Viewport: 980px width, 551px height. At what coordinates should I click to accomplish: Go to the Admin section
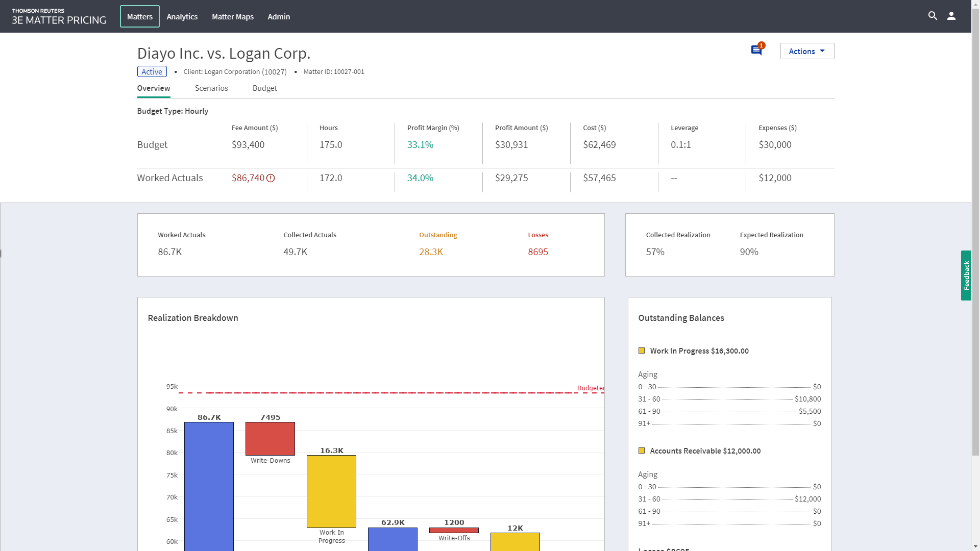(x=278, y=16)
